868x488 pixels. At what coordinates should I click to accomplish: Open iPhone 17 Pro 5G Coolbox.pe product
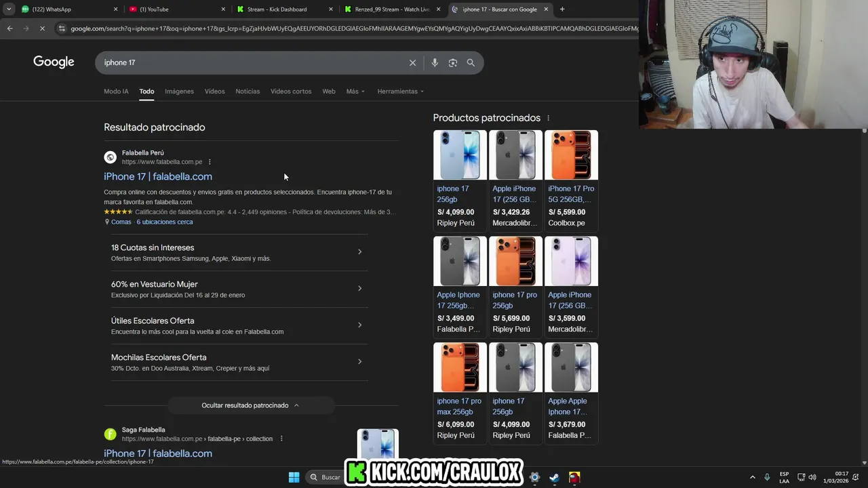[571, 180]
